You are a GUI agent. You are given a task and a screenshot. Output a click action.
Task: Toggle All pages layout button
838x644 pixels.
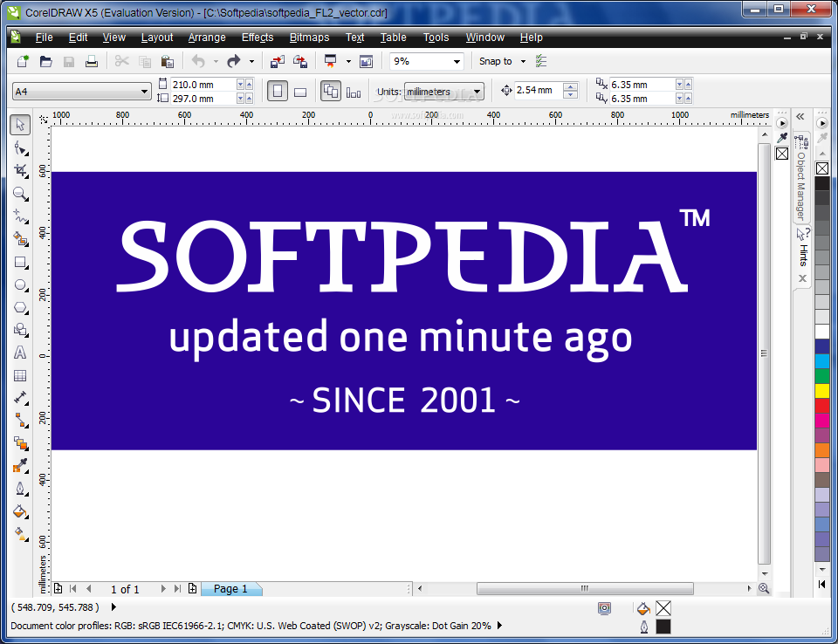coord(330,91)
